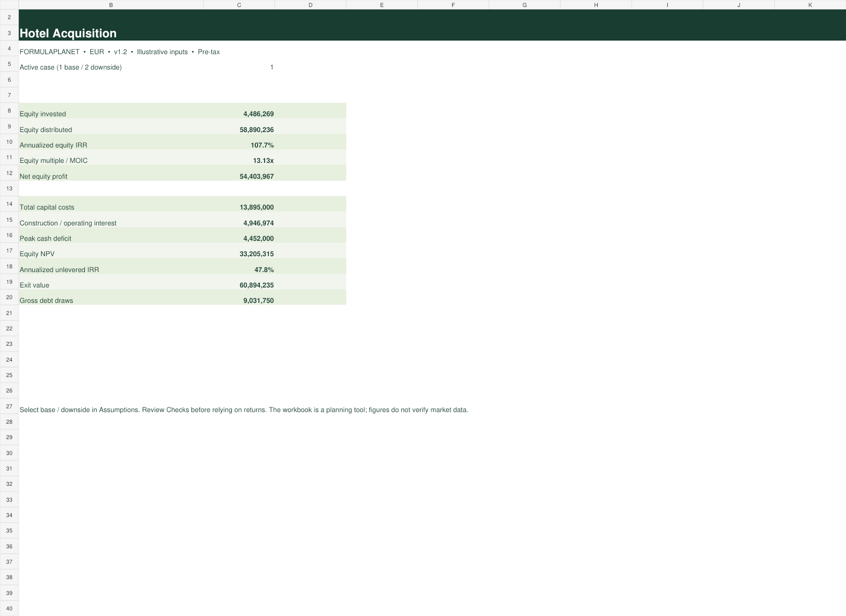Viewport: 846px width, 616px height.
Task: Click the value 4,946,974
Action: (x=259, y=223)
